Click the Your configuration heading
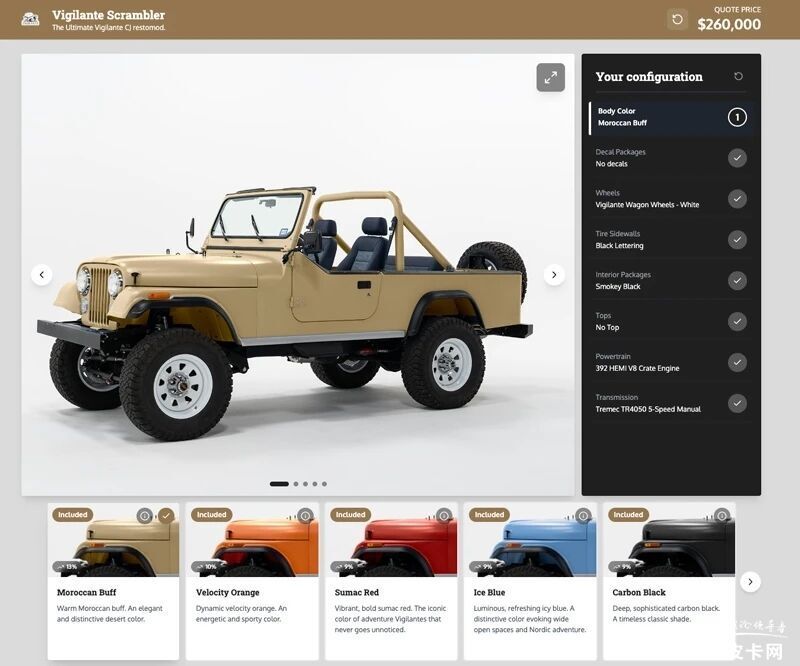The image size is (800, 666). pos(649,77)
